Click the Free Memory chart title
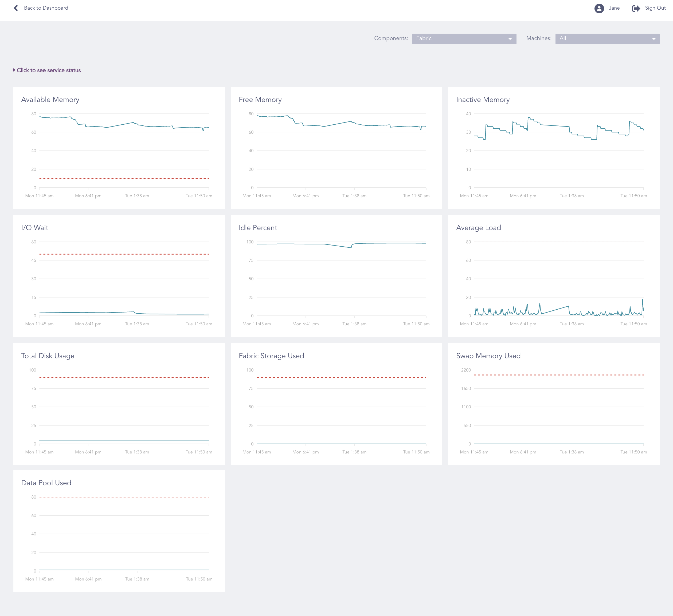 260,100
